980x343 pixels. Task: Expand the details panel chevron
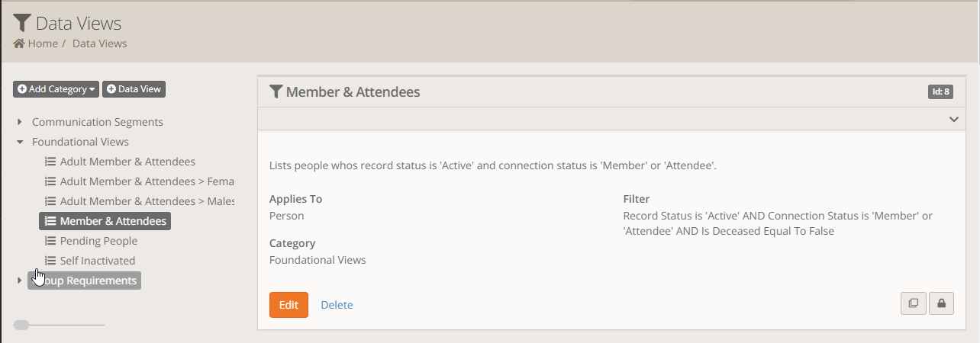pos(953,120)
